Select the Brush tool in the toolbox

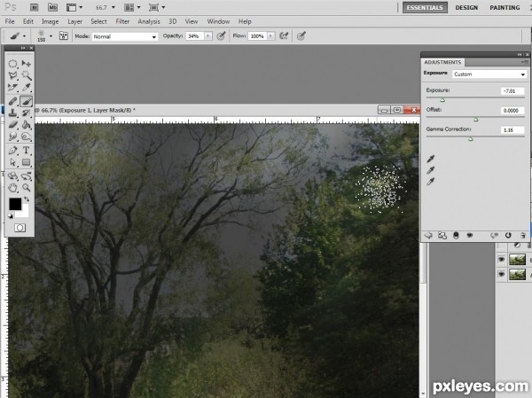[x=26, y=101]
